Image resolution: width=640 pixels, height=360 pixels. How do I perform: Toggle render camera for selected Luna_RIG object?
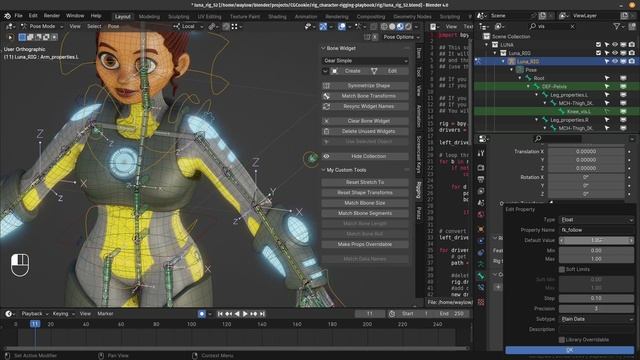(632, 61)
